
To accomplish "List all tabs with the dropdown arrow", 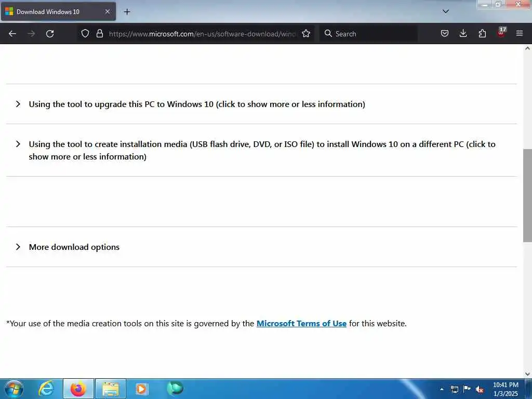I will pyautogui.click(x=446, y=11).
